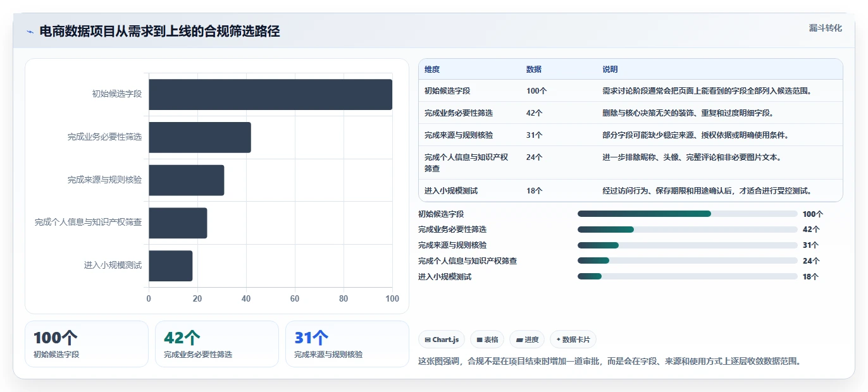Image resolution: width=868 pixels, height=392 pixels.
Task: Select the 表格 chip
Action: point(487,340)
